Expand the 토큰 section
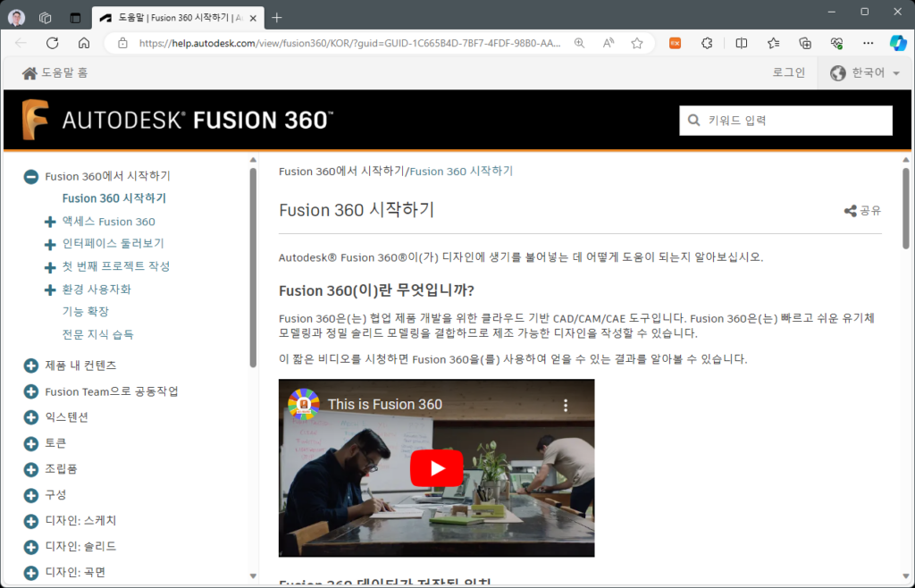The width and height of the screenshot is (915, 588). [x=31, y=443]
